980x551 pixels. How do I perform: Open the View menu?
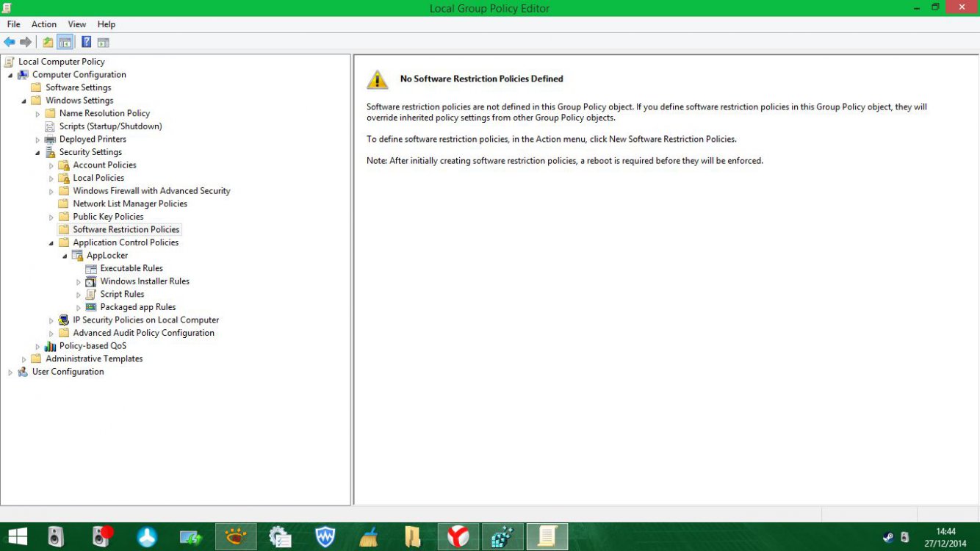click(77, 24)
